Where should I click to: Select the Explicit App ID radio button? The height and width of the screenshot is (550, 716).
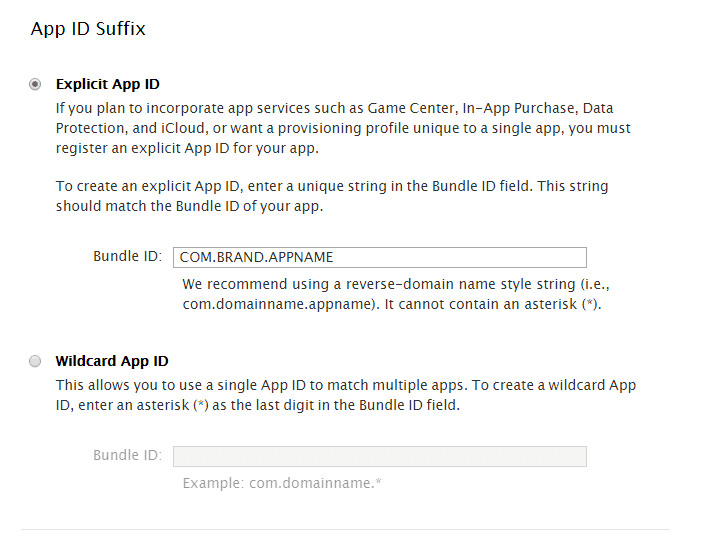(35, 85)
